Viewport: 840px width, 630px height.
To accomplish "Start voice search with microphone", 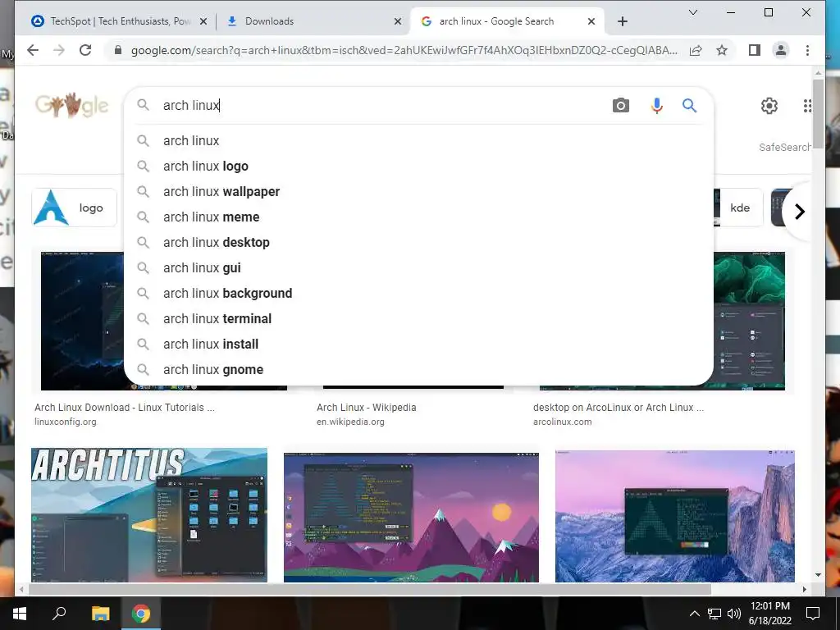I will 657,106.
